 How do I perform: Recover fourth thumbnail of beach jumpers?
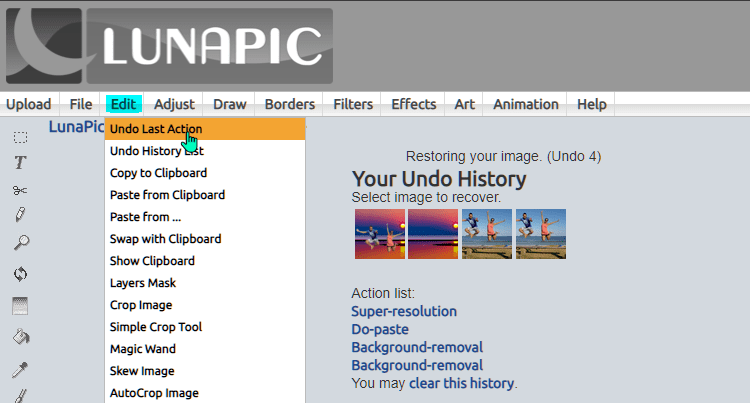pos(540,234)
